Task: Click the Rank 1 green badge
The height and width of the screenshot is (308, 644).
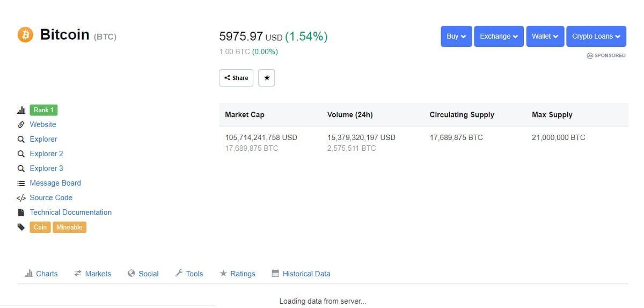Action: (43, 110)
